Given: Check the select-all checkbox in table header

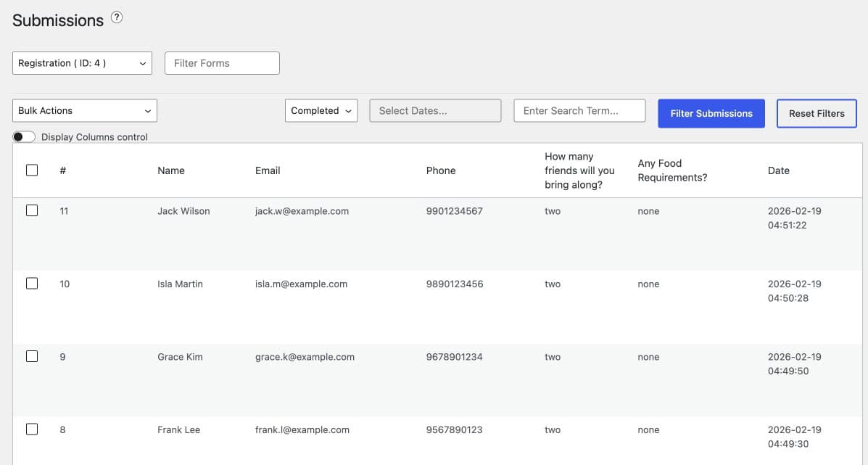Looking at the screenshot, I should point(32,170).
